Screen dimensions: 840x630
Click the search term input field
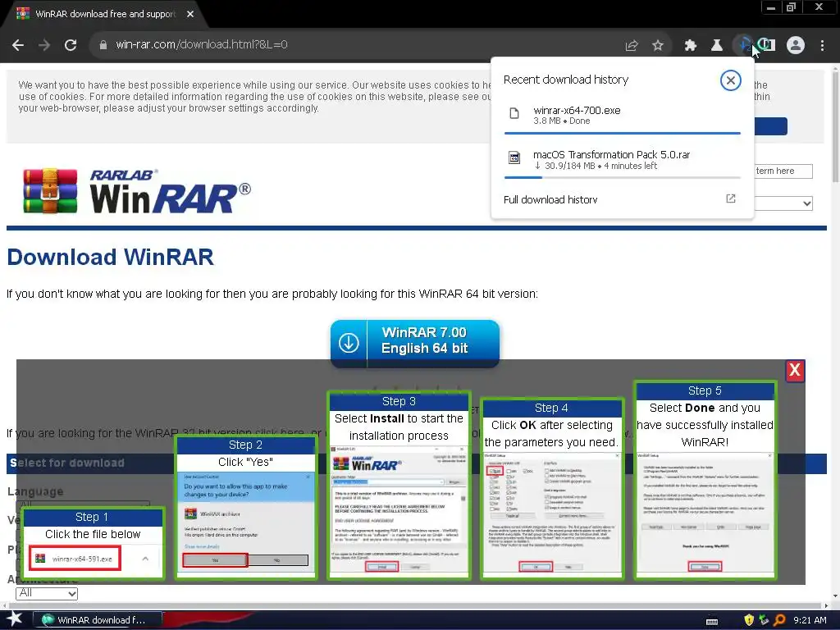(783, 171)
